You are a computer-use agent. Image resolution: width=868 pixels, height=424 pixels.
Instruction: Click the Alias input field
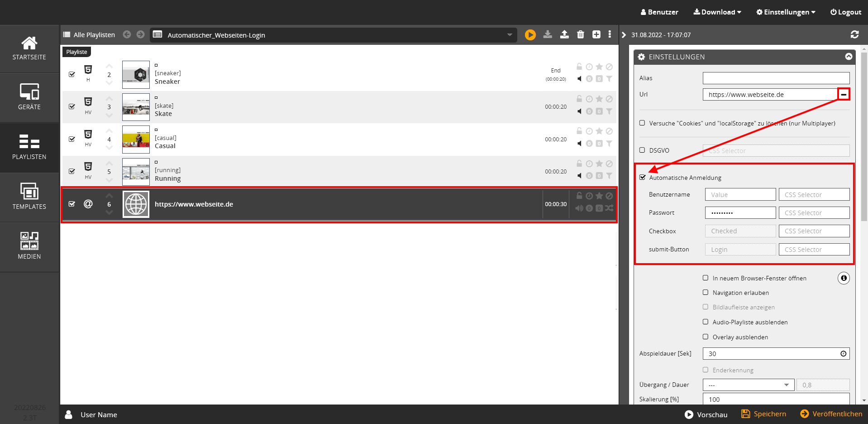point(776,78)
